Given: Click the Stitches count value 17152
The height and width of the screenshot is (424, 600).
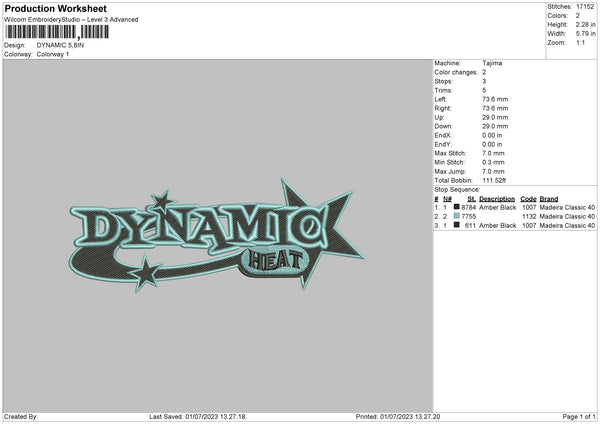Looking at the screenshot, I should 586,6.
